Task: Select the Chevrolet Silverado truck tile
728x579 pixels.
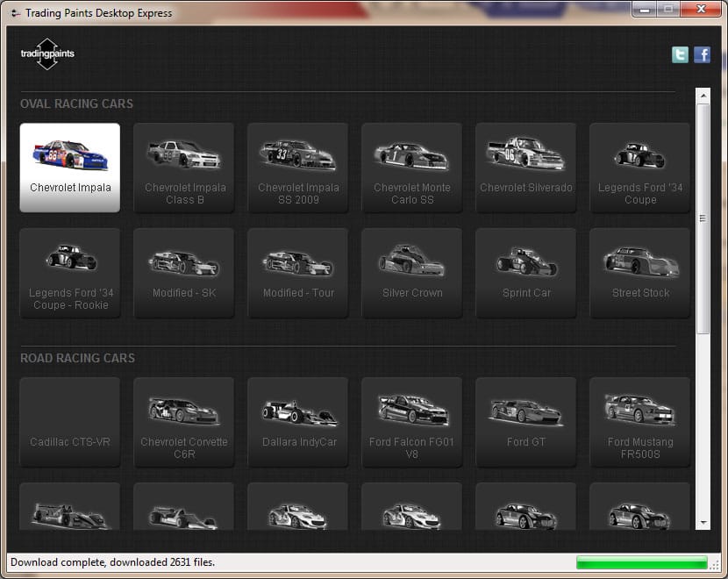Action: tap(526, 168)
